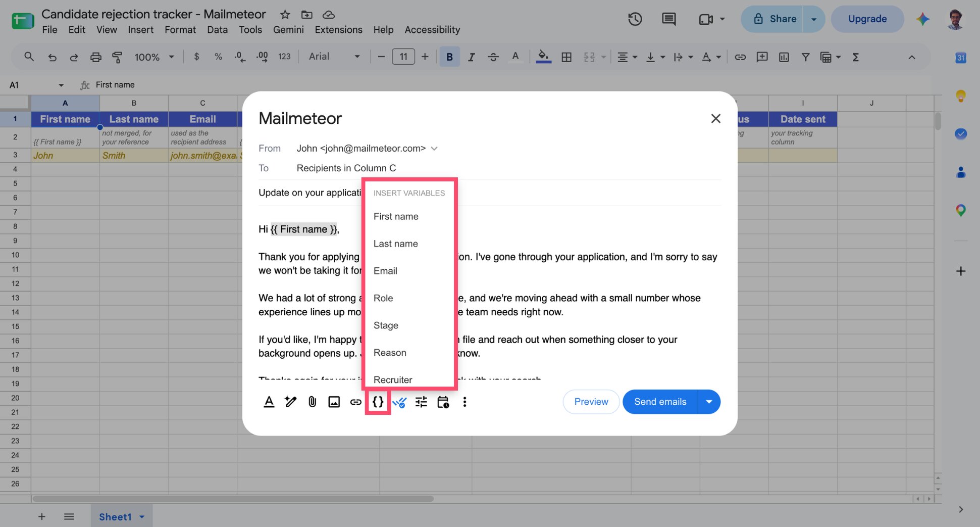Open the comments panel icon
The image size is (980, 527).
click(668, 19)
